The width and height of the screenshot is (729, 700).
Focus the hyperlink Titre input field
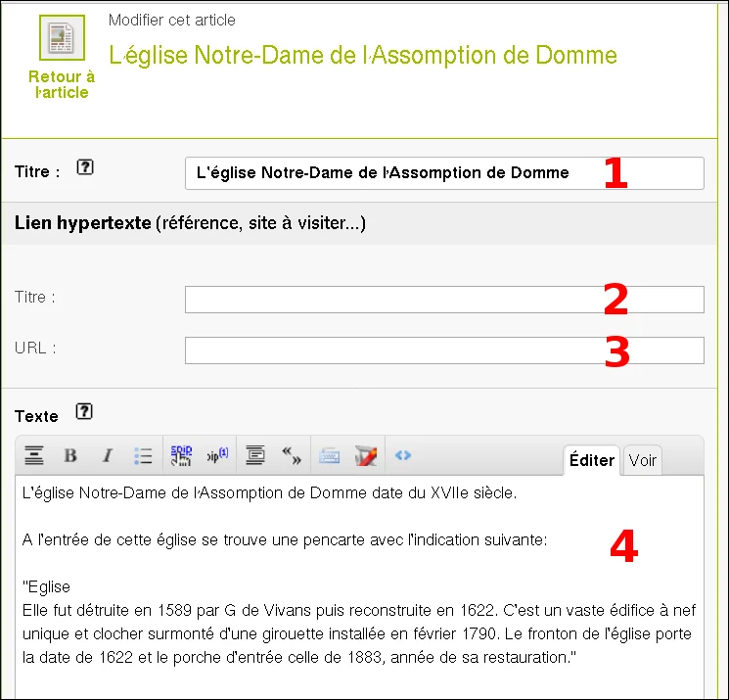tap(444, 300)
